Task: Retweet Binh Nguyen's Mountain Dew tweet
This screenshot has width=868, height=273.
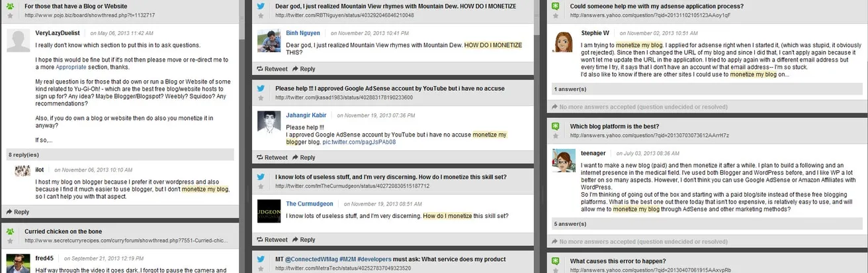Action: 272,68
